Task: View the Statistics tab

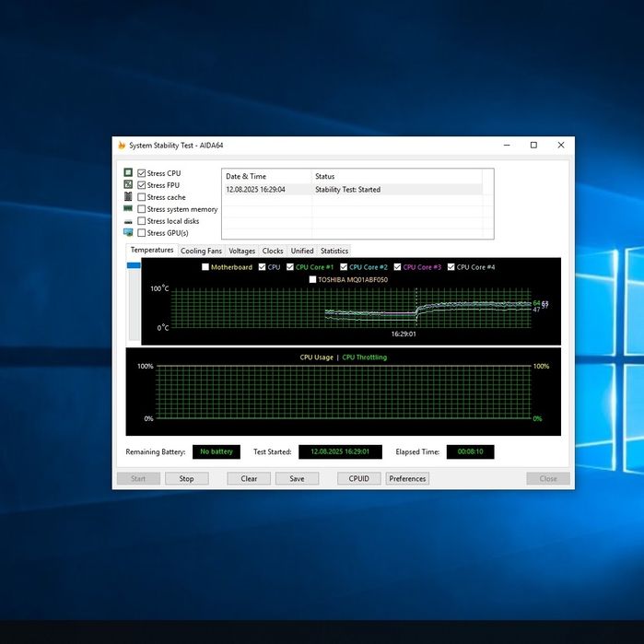Action: point(334,251)
